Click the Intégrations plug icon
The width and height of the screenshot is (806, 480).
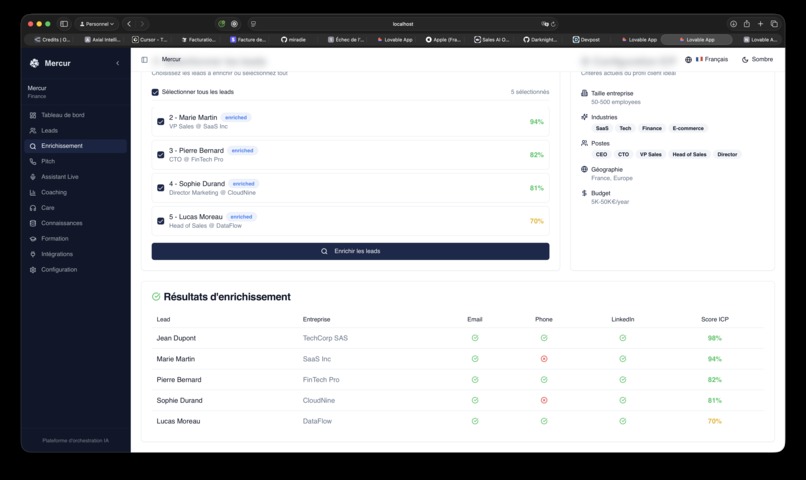[33, 254]
